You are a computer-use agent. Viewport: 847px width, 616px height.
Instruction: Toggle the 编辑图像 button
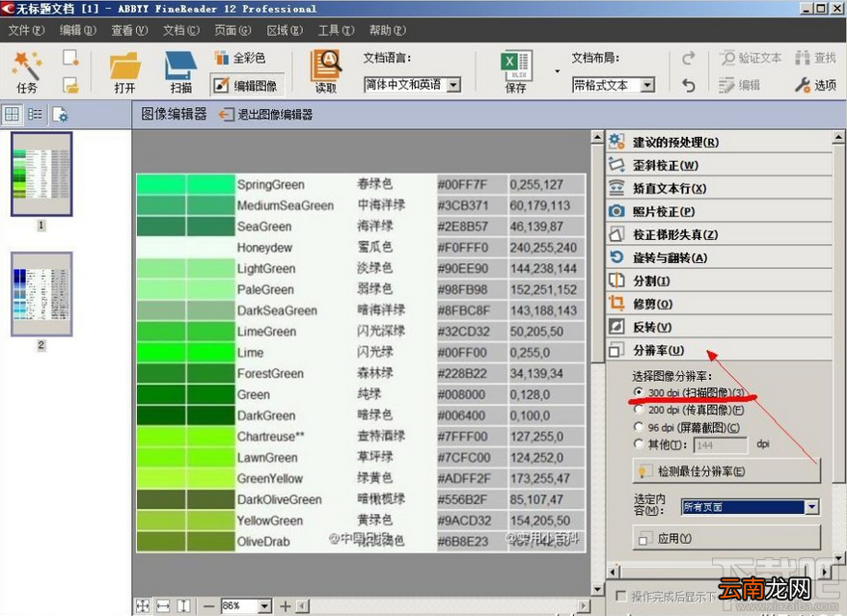click(247, 85)
